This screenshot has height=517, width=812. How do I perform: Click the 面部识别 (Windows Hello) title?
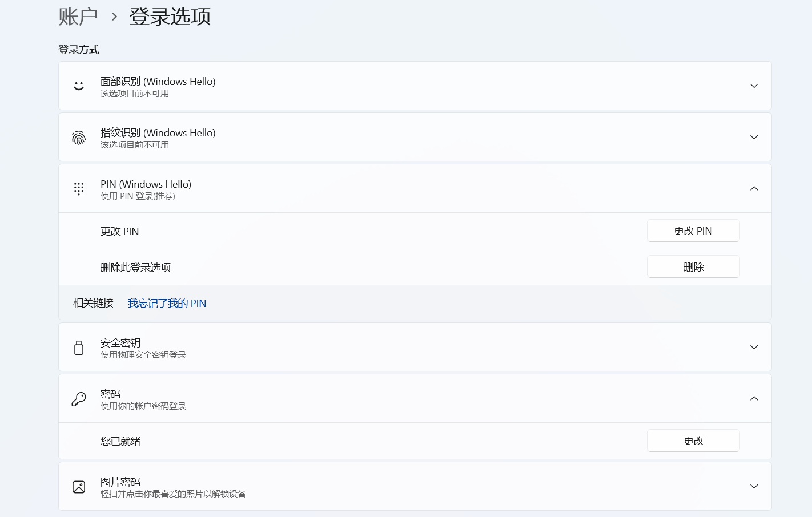[x=158, y=82]
